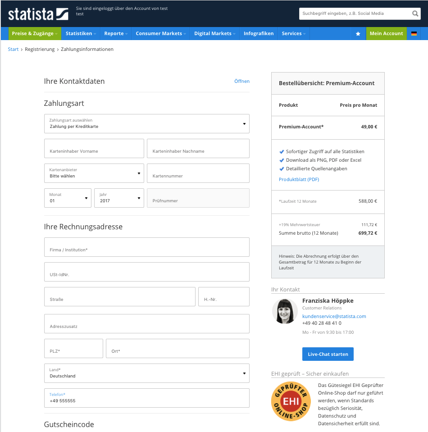Switch language using the German flag icon

click(414, 34)
